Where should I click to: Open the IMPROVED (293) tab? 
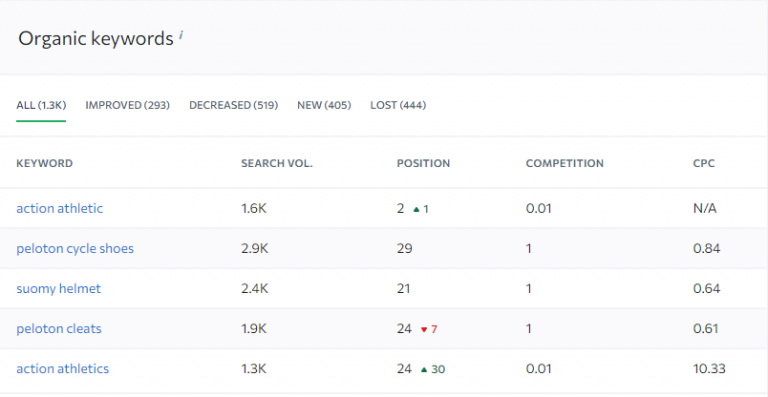tap(127, 105)
